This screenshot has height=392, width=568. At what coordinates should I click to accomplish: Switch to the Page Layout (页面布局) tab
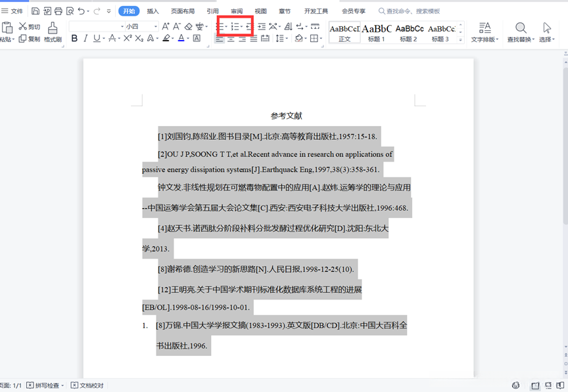(x=183, y=11)
